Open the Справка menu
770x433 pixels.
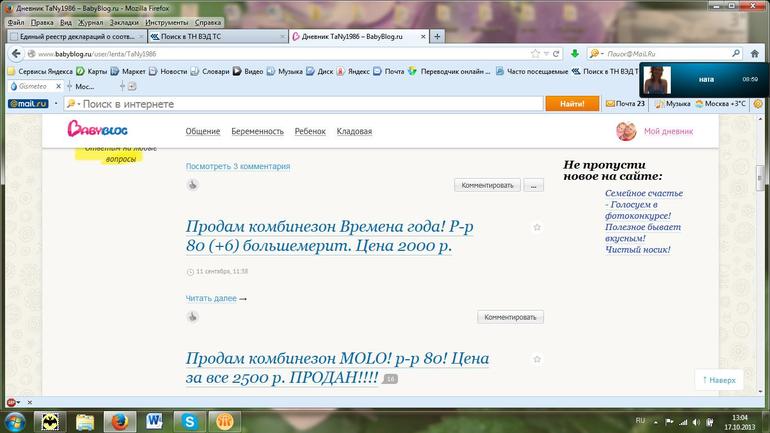208,23
